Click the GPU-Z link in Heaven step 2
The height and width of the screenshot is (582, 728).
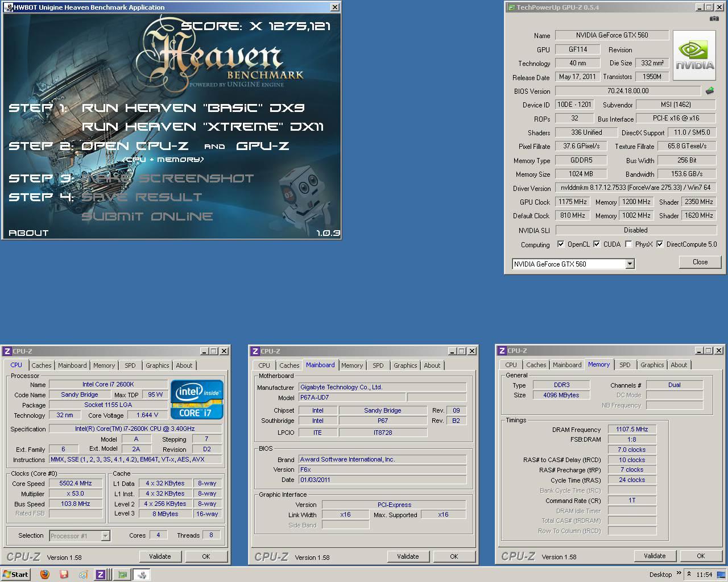point(263,145)
